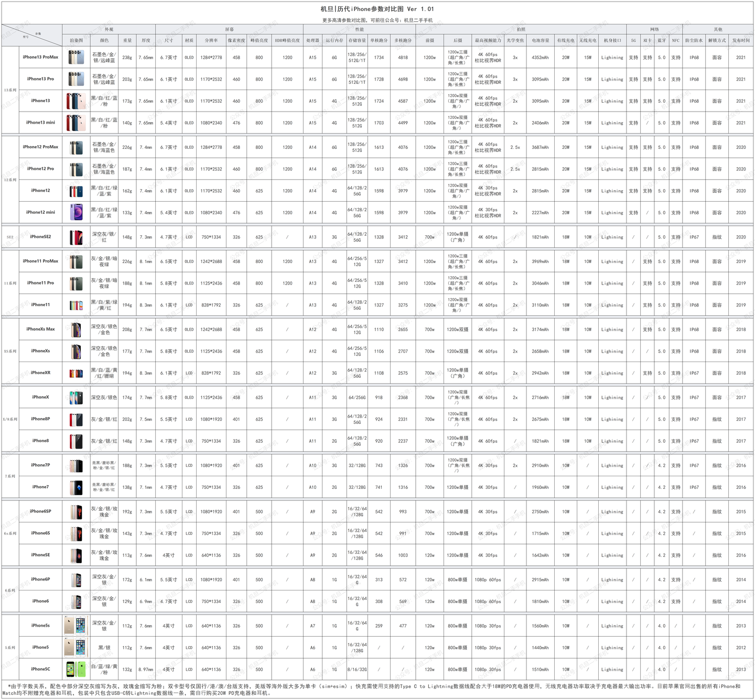Click the 防尘防水 column header
Viewport: 755px width, 700px height.
point(694,40)
